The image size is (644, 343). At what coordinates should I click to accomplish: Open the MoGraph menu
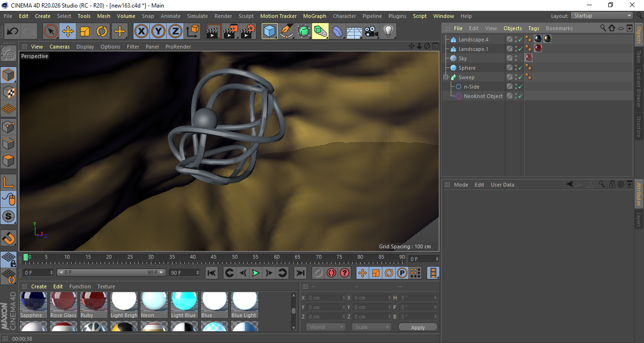point(314,16)
